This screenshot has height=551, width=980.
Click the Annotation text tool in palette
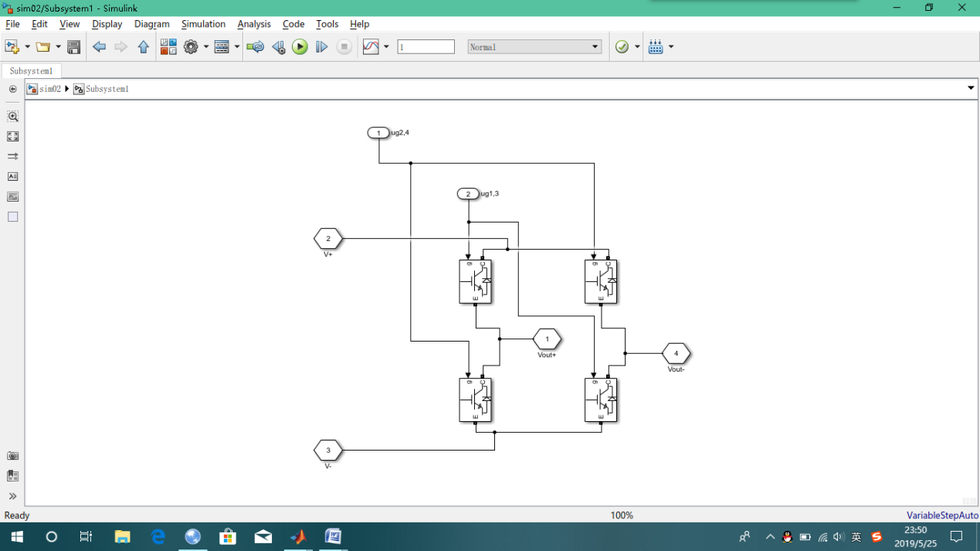click(12, 177)
